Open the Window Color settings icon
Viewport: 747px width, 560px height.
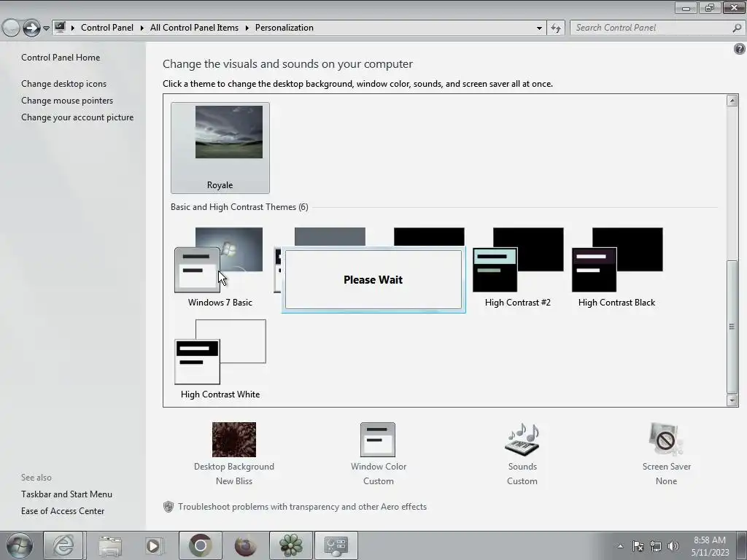coord(378,439)
